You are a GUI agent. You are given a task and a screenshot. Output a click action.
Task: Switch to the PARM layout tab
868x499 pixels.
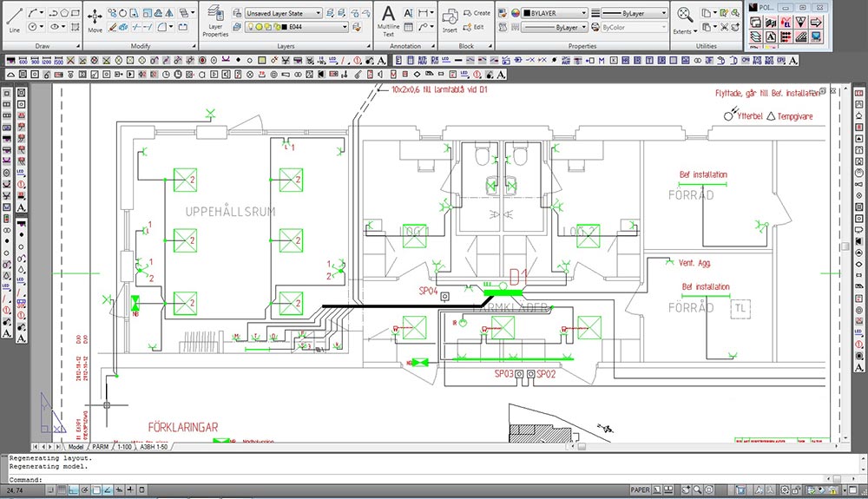(x=101, y=446)
